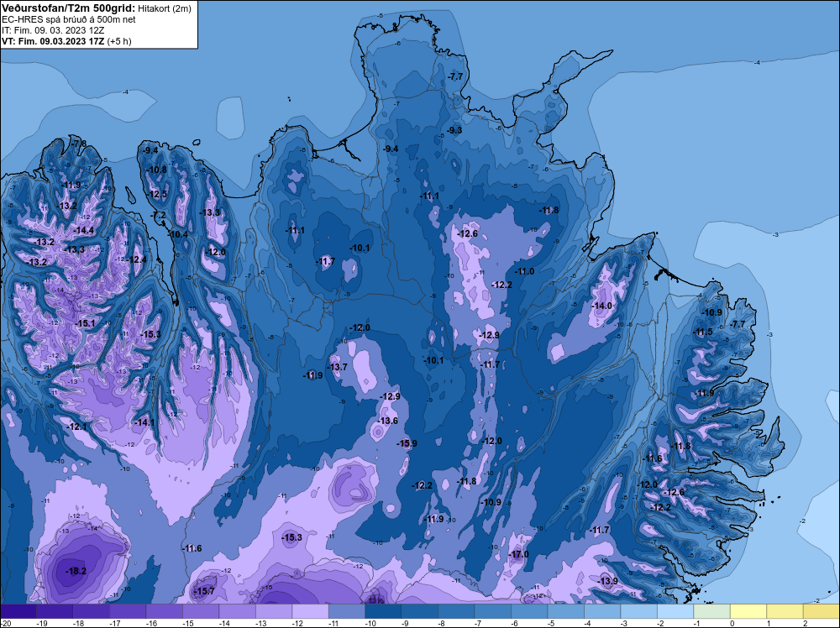Click the "(+5 h)" forecast offset

[x=119, y=41]
